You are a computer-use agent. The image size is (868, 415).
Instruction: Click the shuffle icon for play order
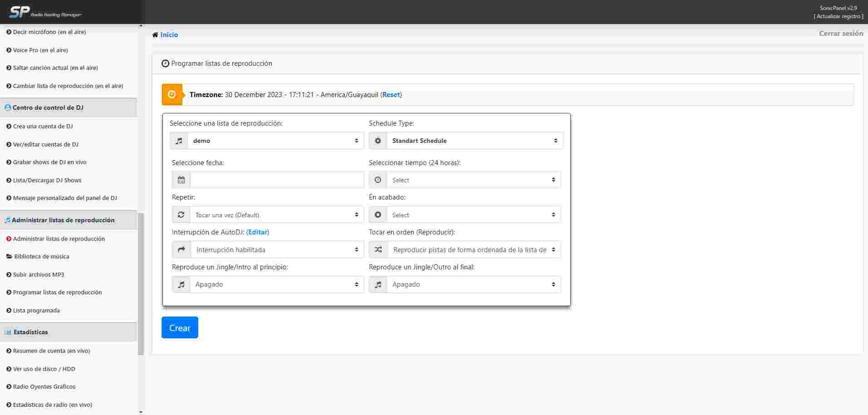[x=378, y=249]
